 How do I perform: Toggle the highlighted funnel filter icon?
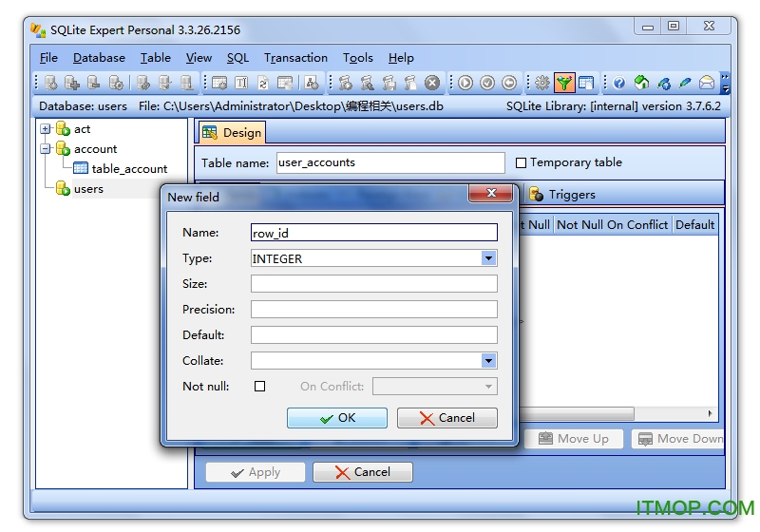click(564, 83)
